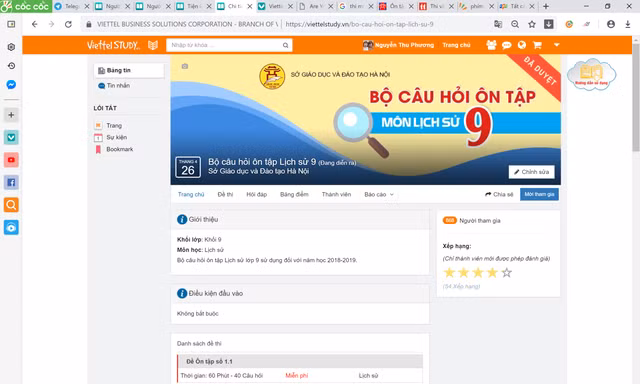640x384 pixels.
Task: Toggle the browser side panel icon
Action: (11, 24)
